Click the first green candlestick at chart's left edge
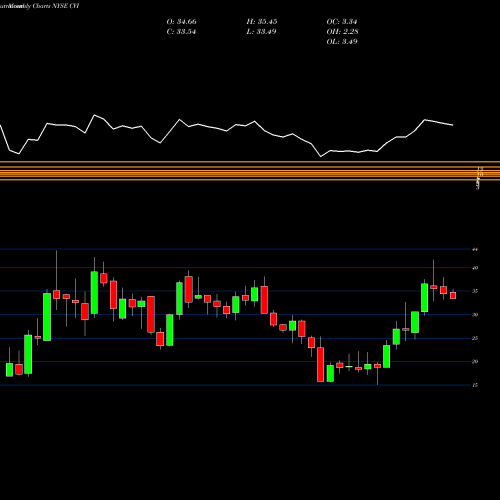Viewport: 500px width, 500px height. pyautogui.click(x=9, y=370)
